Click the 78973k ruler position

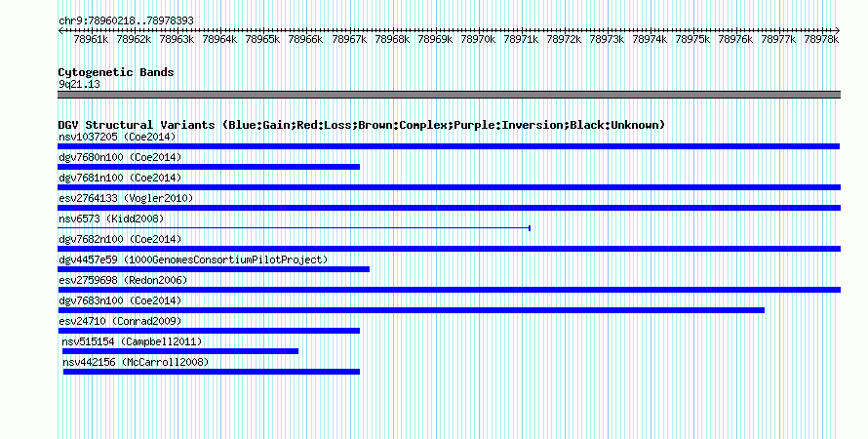(607, 39)
